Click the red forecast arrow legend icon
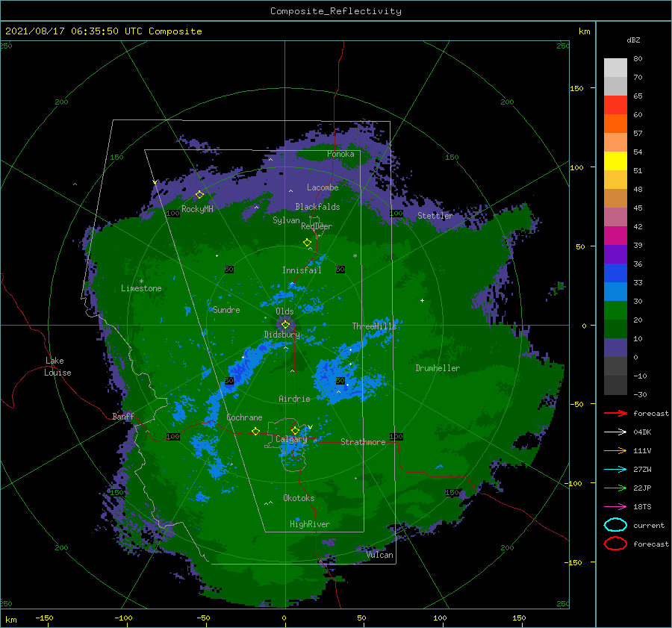This screenshot has height=628, width=672. pyautogui.click(x=615, y=413)
